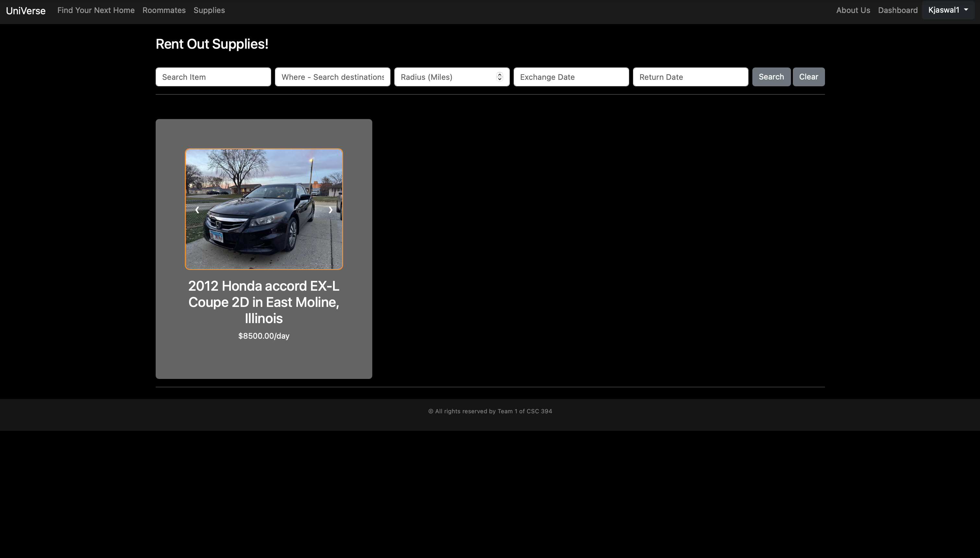Show previous car photo in carousel
This screenshot has height=558, width=980.
pos(197,210)
